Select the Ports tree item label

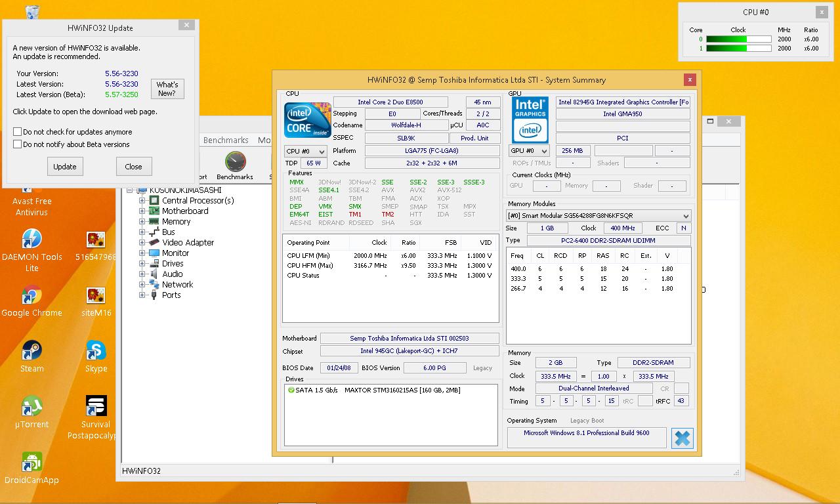[171, 295]
